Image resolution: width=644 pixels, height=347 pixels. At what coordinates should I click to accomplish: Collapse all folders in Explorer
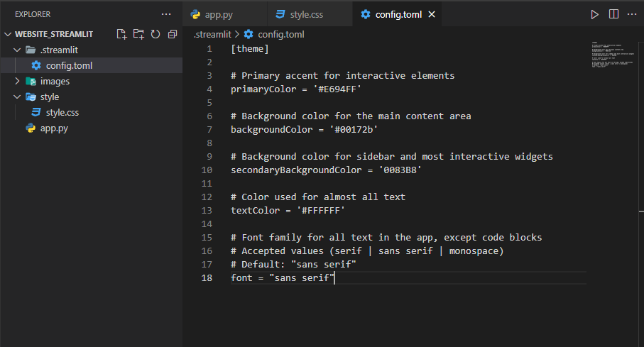click(171, 34)
